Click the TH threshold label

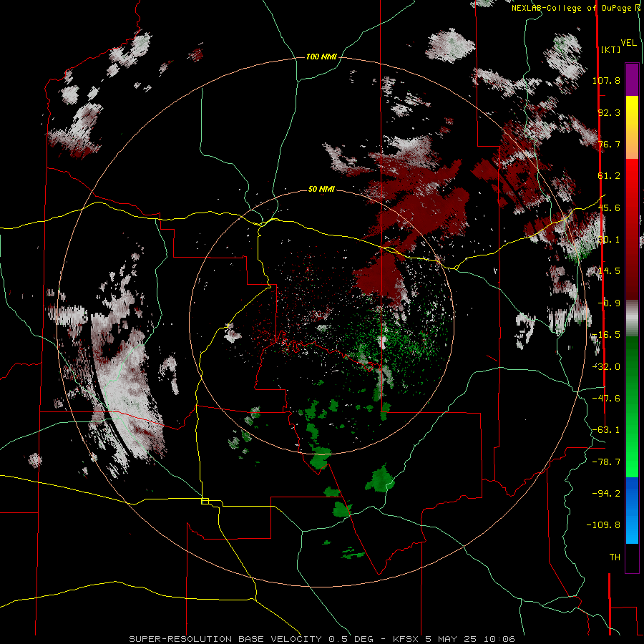pyautogui.click(x=615, y=557)
